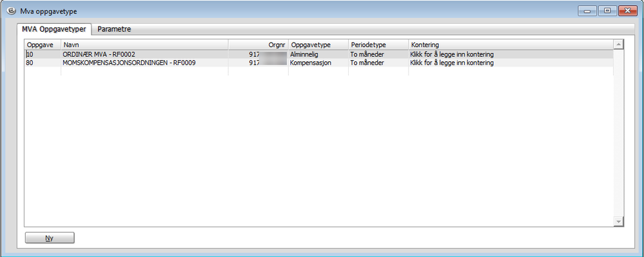Click Orgnr cell in MOMSKOMPENSASJONSORDNINGEN row

tap(259, 63)
